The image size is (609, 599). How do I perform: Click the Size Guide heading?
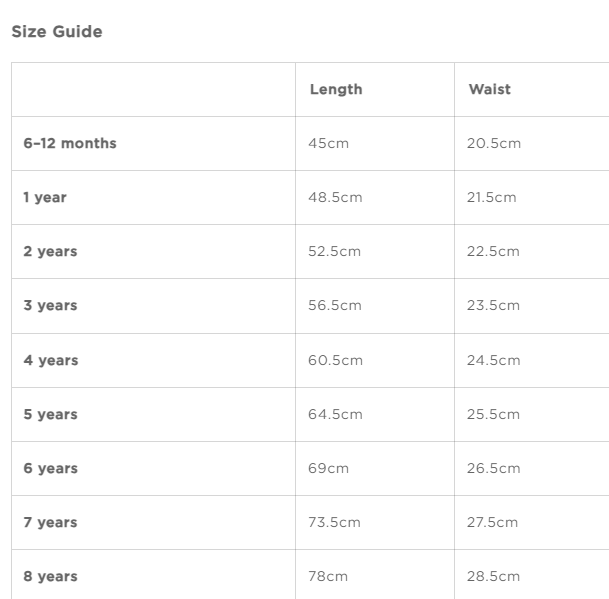56,32
